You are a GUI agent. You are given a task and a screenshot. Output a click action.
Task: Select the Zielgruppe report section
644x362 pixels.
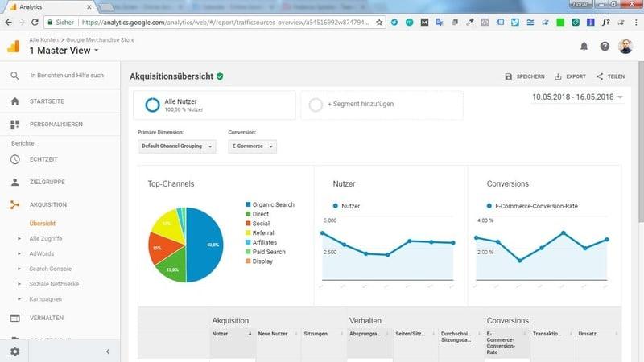[x=48, y=182]
